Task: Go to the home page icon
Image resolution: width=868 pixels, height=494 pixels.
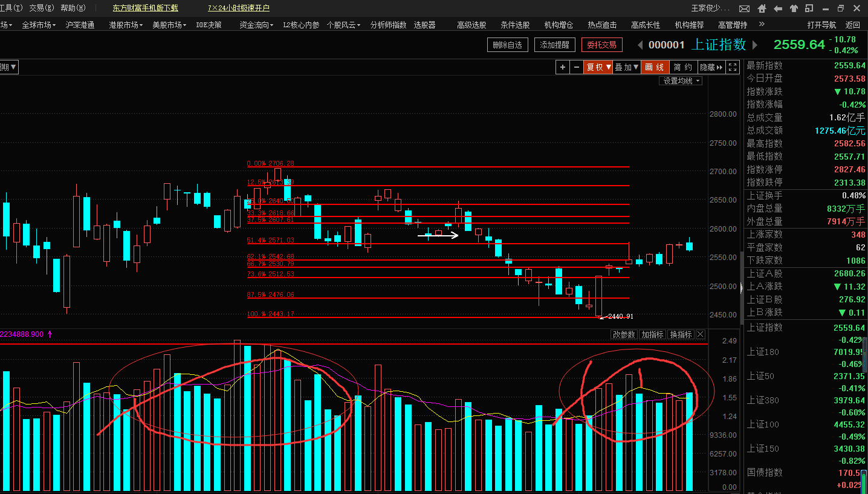Action: tap(762, 8)
